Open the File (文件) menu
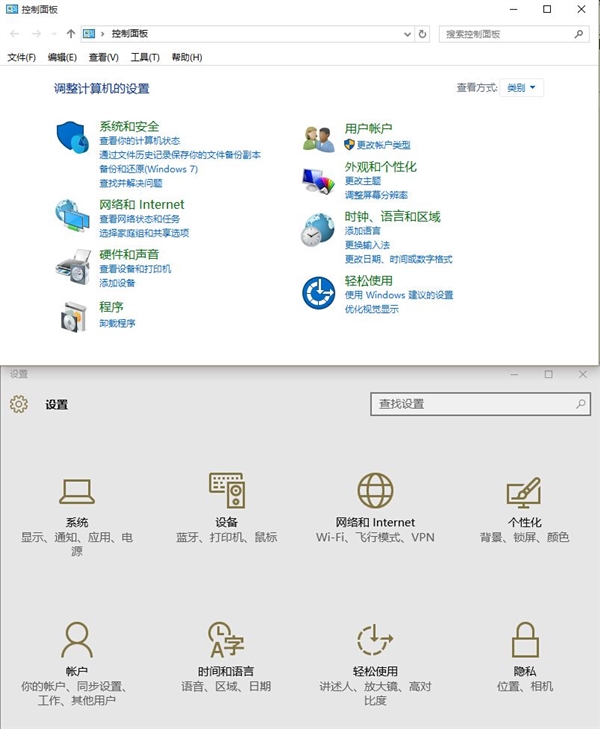600x729 pixels. [x=21, y=57]
